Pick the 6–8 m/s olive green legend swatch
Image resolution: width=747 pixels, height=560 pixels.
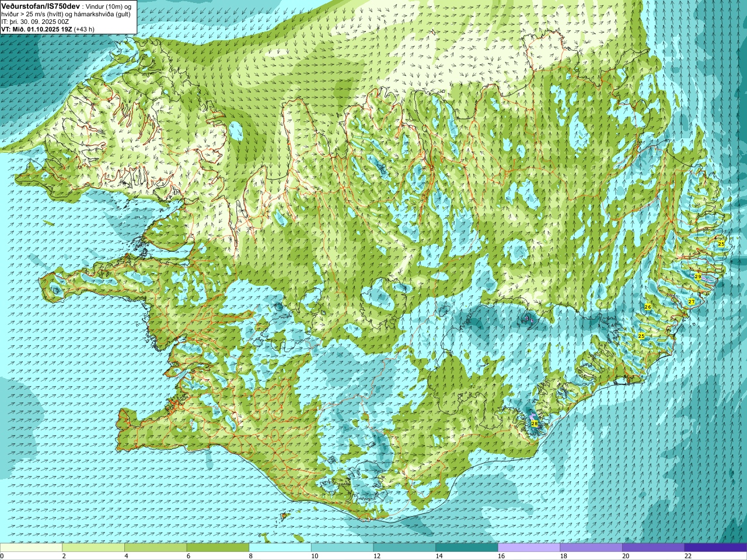click(x=218, y=548)
